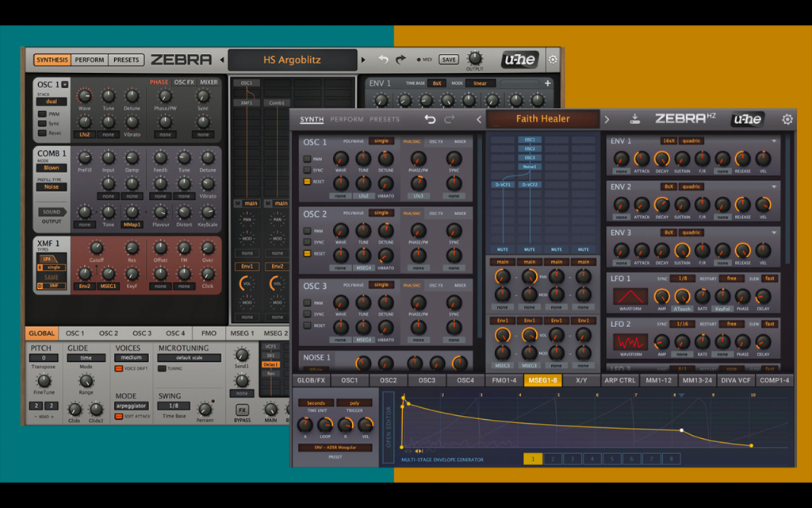Open ENV 1 '16sX' time base dropdown
This screenshot has height=508, width=812.
(x=668, y=141)
